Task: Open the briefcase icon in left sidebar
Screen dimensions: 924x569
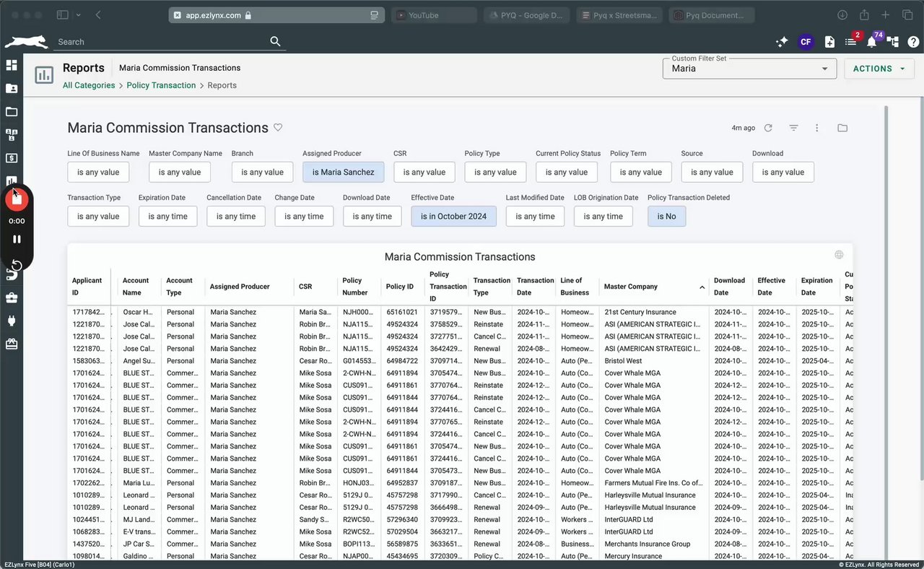Action: click(12, 297)
